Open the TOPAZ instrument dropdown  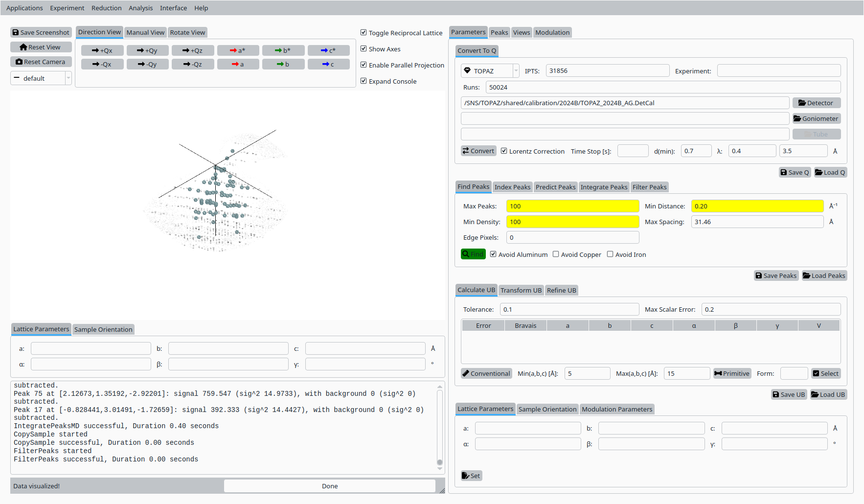[x=490, y=71]
